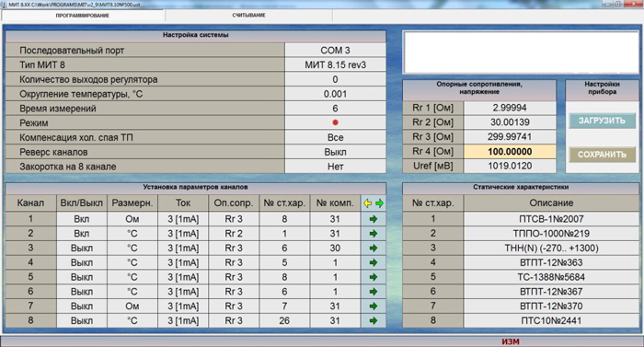Image resolution: width=644 pixels, height=347 pixels.
Task: Toggle channel 7 Вкл/Выкл state
Action: click(81, 306)
